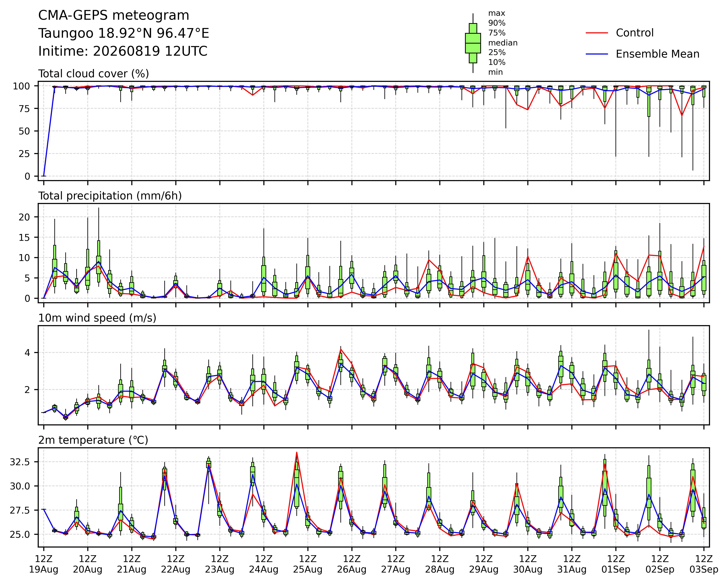The image size is (728, 584).
Task: Click the '12Z 20Aug' x-axis label
Action: (88, 564)
